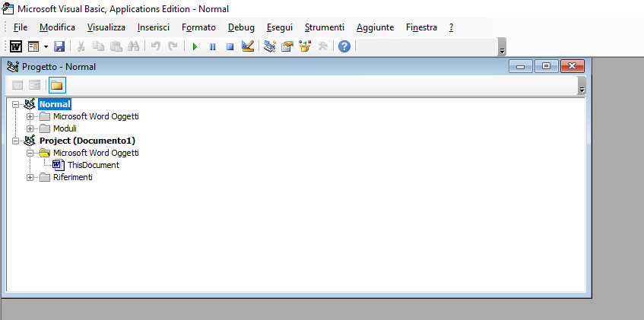Click the Pause (Interrupt) icon
Viewport: 644px width, 320px height.
pos(212,47)
